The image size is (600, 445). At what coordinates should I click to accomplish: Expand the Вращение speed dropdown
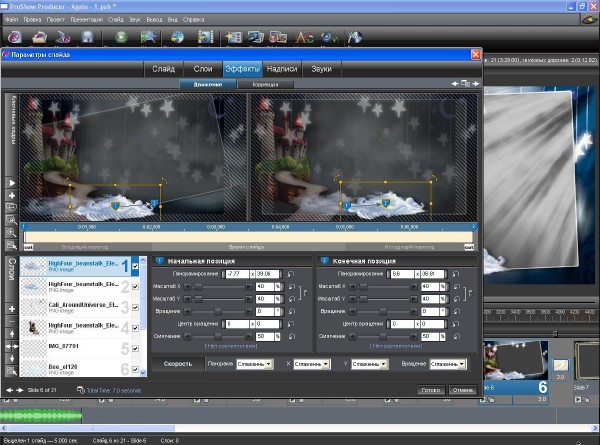[x=449, y=364]
